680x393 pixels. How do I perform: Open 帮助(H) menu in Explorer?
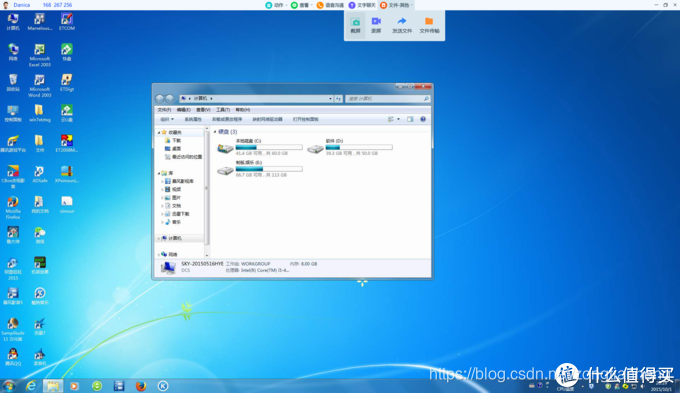click(243, 110)
